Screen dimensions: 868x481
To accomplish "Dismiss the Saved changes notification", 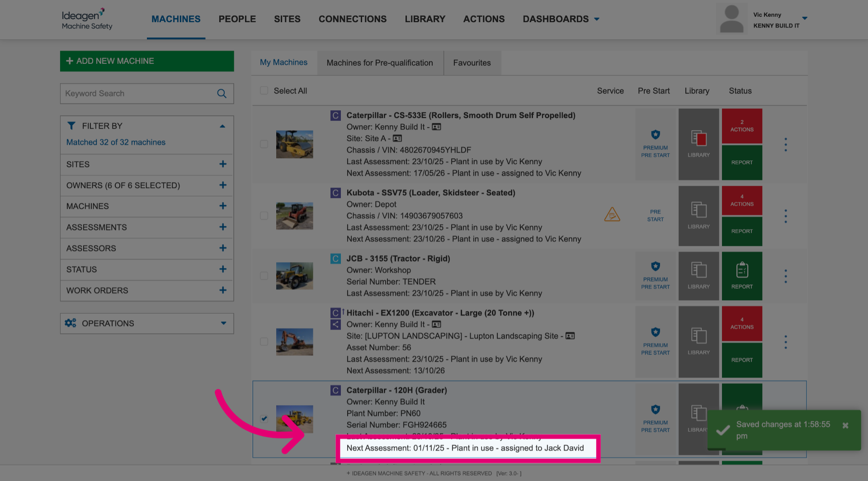I will point(845,425).
